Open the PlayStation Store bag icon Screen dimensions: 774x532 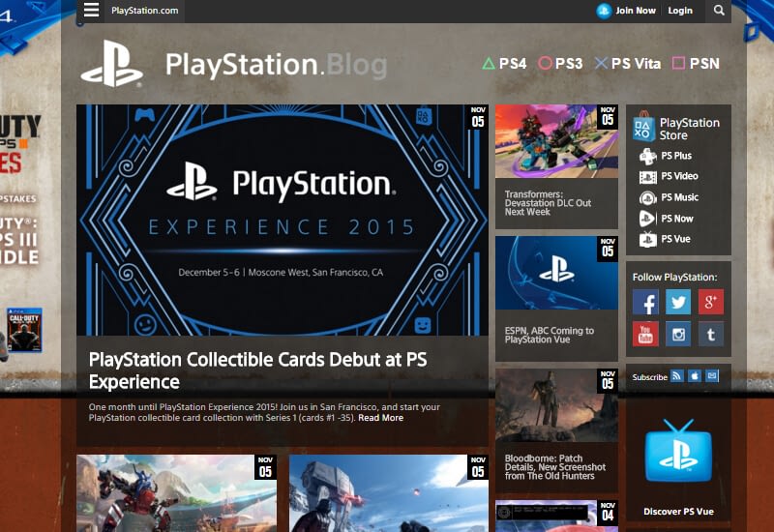point(643,127)
